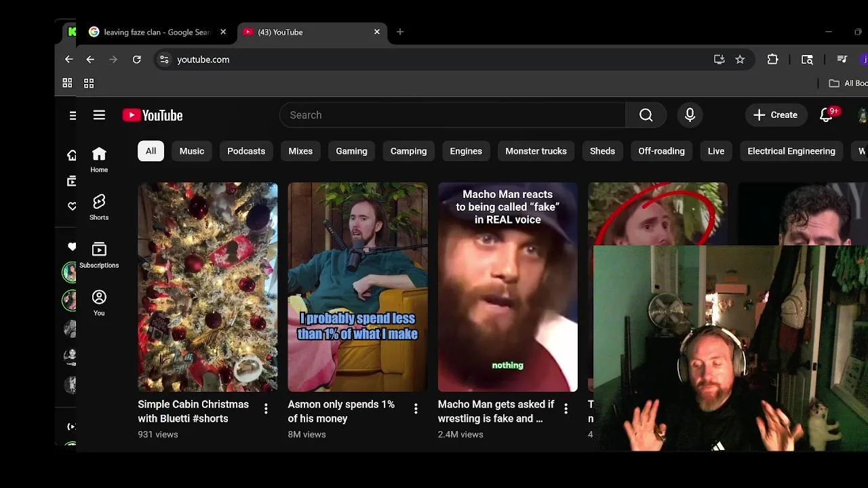View site information icon beside the URL

click(x=164, y=60)
